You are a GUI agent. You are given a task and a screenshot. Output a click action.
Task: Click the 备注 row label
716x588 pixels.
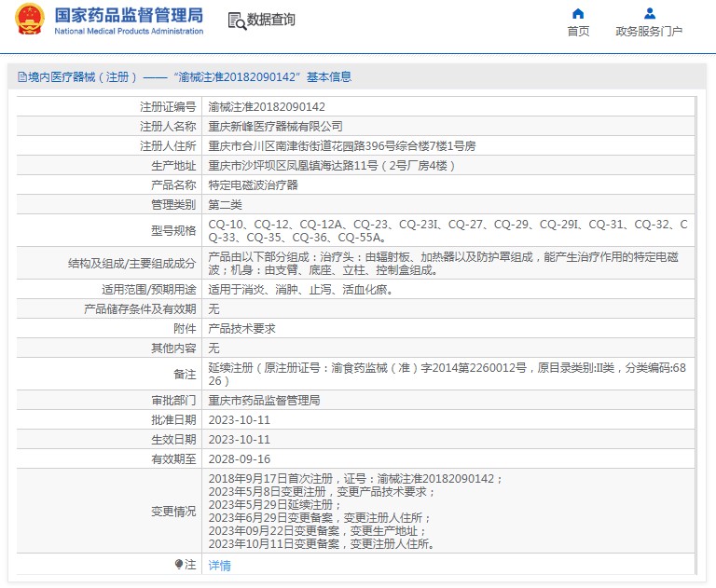(185, 375)
